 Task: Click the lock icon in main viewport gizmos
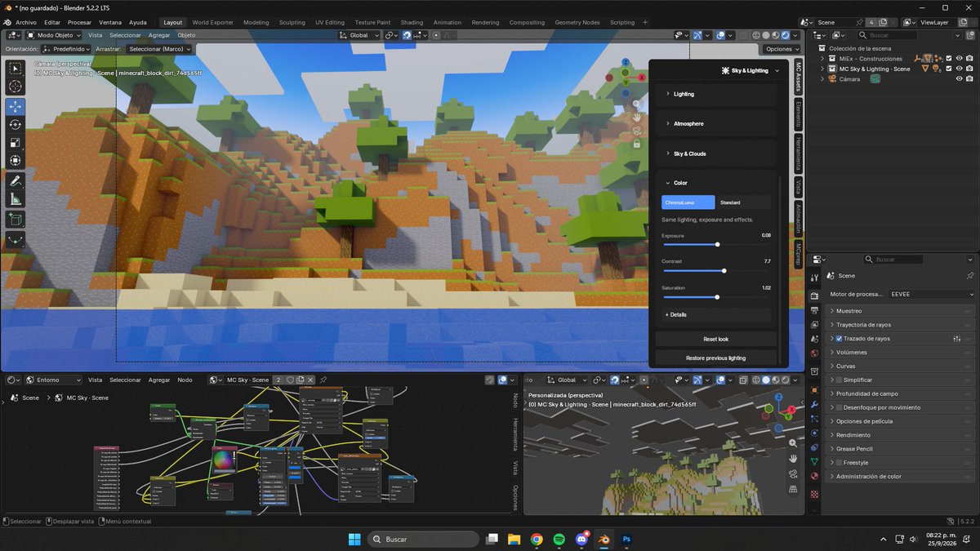636,144
